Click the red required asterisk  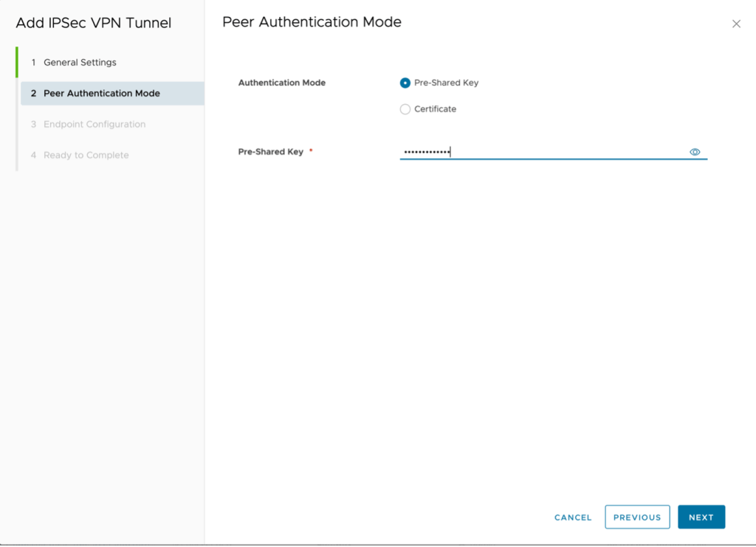pyautogui.click(x=311, y=151)
